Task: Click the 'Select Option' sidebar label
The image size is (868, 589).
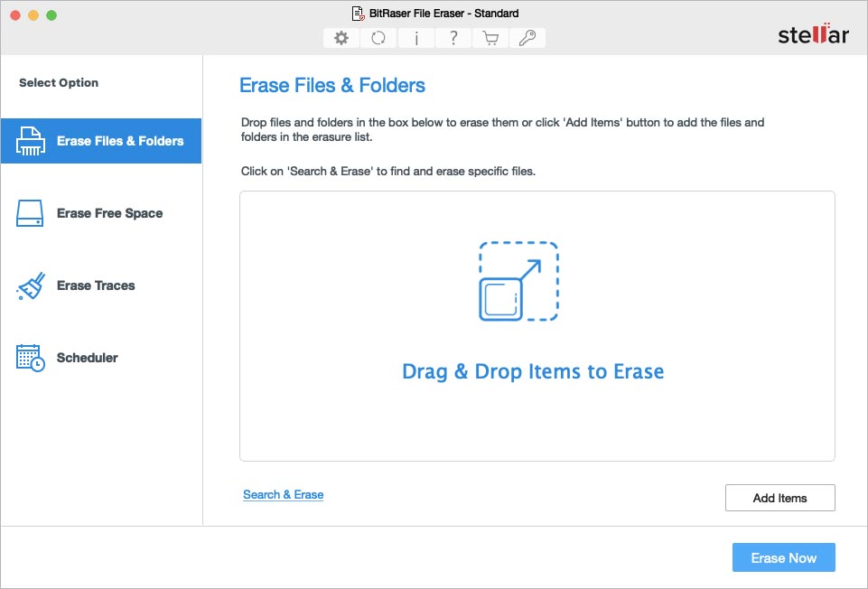Action: (x=59, y=82)
